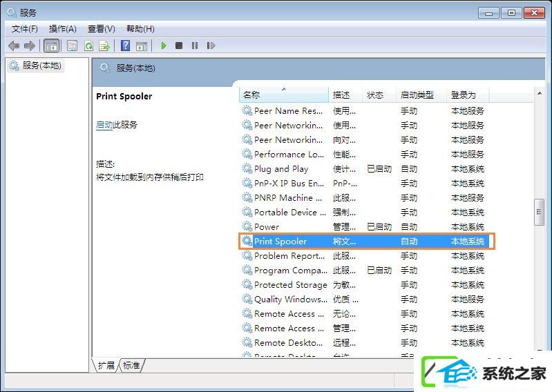Select the Problem Report... service
Screen dimensions: 552x392
click(x=364, y=256)
